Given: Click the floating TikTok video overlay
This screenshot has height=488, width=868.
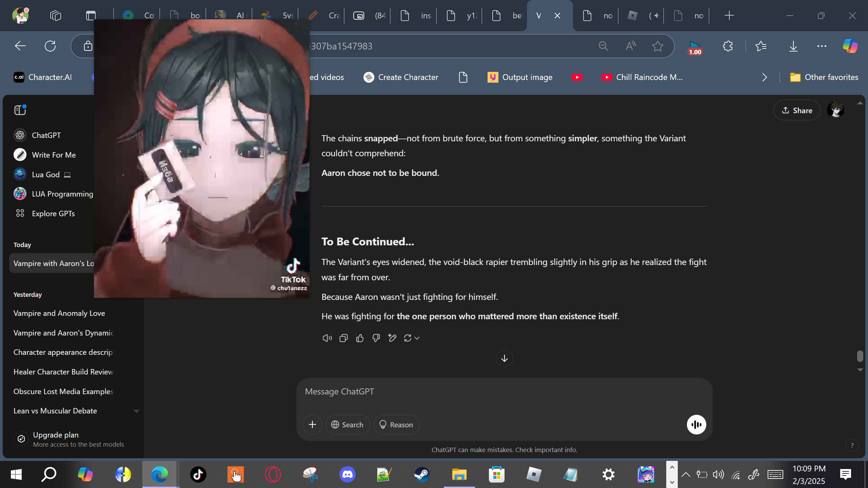Looking at the screenshot, I should click(202, 159).
